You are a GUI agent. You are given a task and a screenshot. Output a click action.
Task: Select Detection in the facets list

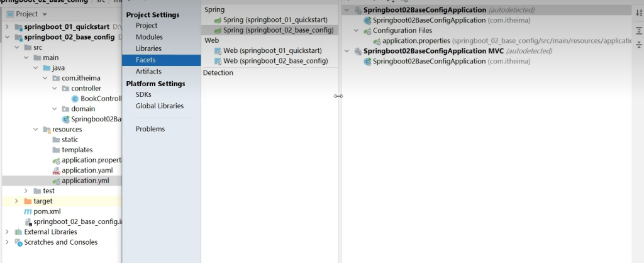[x=218, y=73]
